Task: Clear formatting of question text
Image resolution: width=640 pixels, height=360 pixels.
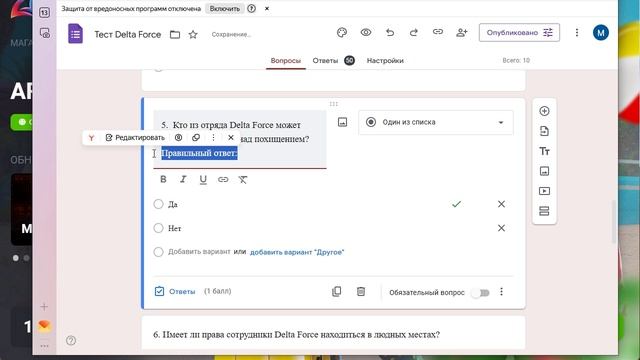Action: [243, 180]
